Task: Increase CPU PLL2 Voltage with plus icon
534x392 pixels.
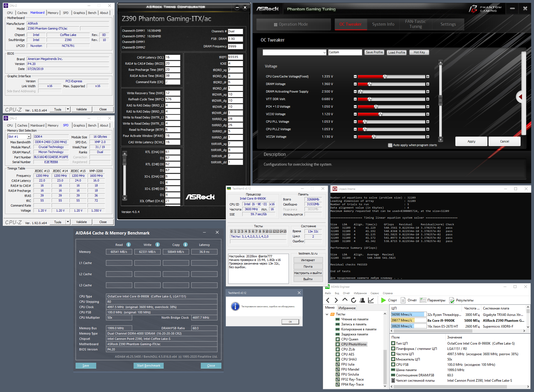Action: [428, 129]
